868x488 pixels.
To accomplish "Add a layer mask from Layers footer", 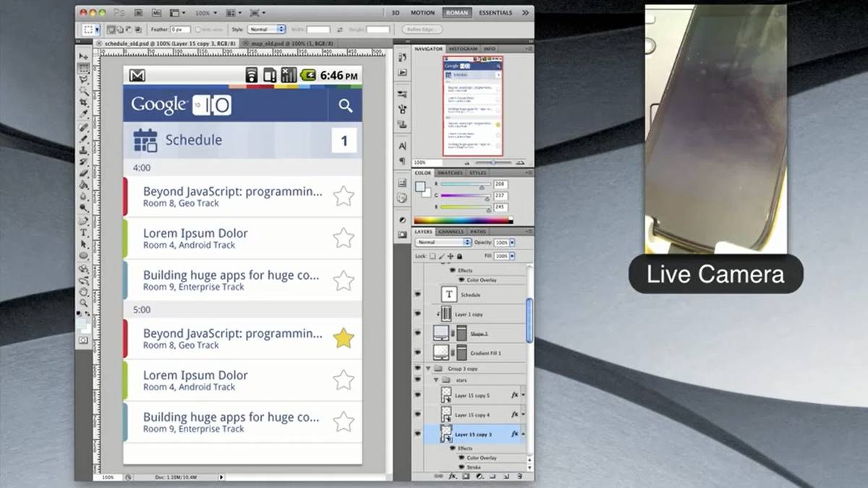I will 467,476.
